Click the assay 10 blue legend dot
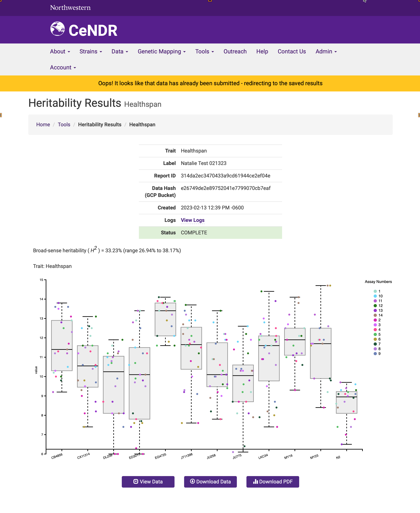The height and width of the screenshot is (513, 420). (x=375, y=296)
